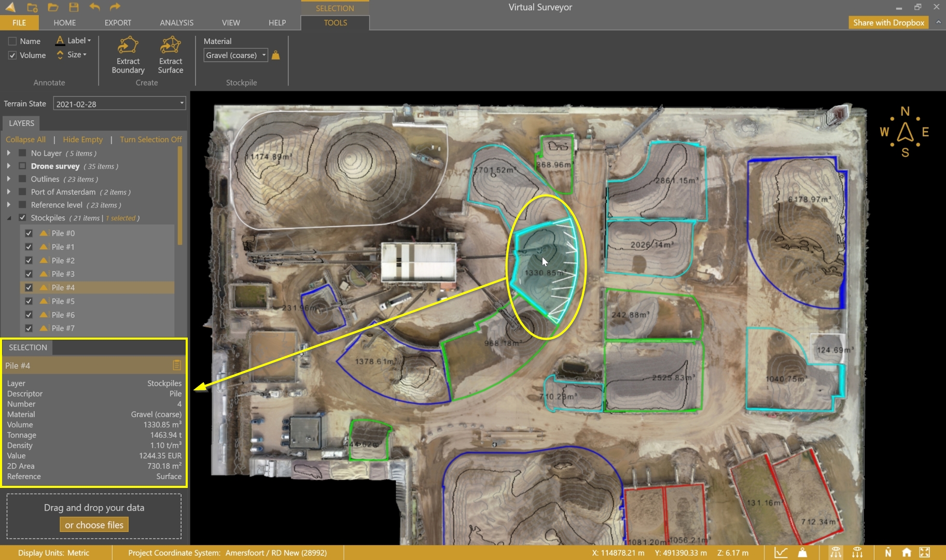The image size is (946, 560).
Task: Open density settings via the weight icon
Action: tap(275, 55)
